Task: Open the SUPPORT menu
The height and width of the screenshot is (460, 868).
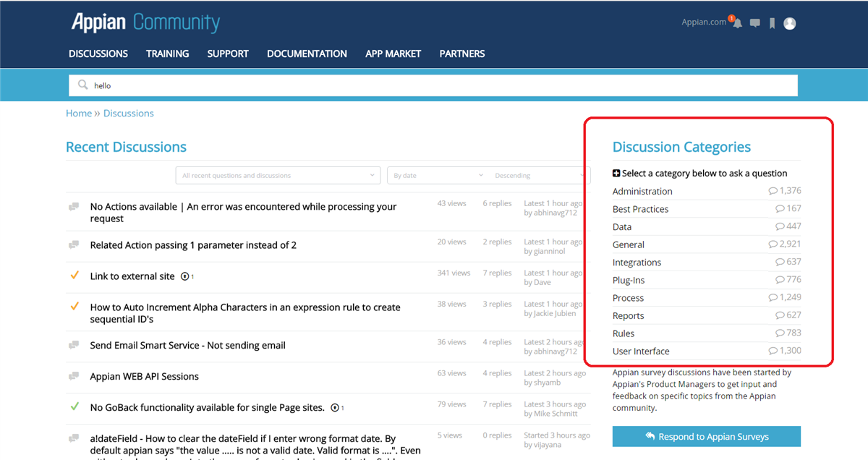Action: point(228,54)
